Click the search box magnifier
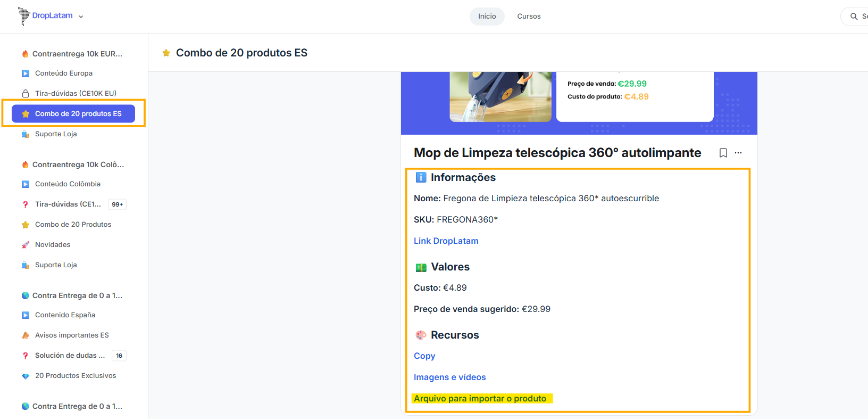The width and height of the screenshot is (868, 419). (x=854, y=17)
